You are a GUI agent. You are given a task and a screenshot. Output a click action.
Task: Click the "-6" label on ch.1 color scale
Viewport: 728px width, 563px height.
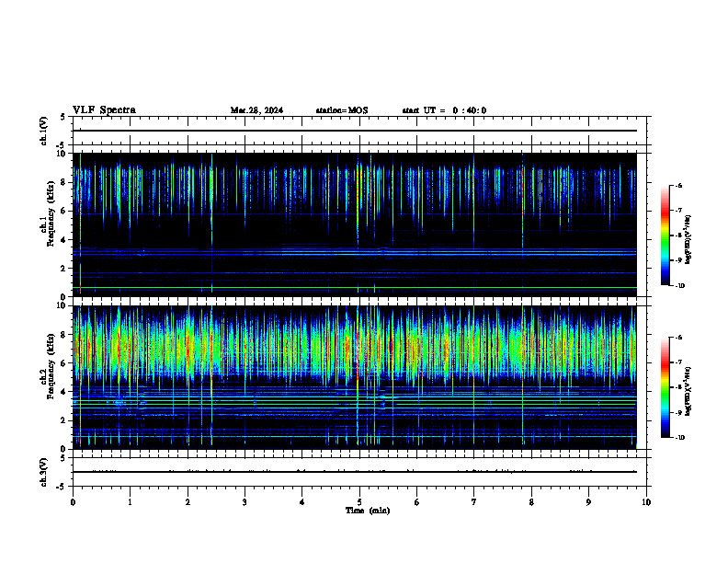click(x=678, y=185)
